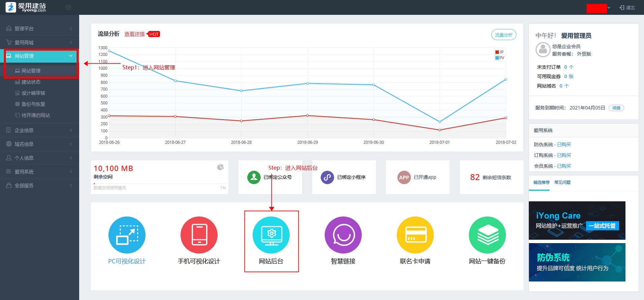This screenshot has height=300, width=644.
Task: Open the 智慧链接 purple icon
Action: [343, 235]
